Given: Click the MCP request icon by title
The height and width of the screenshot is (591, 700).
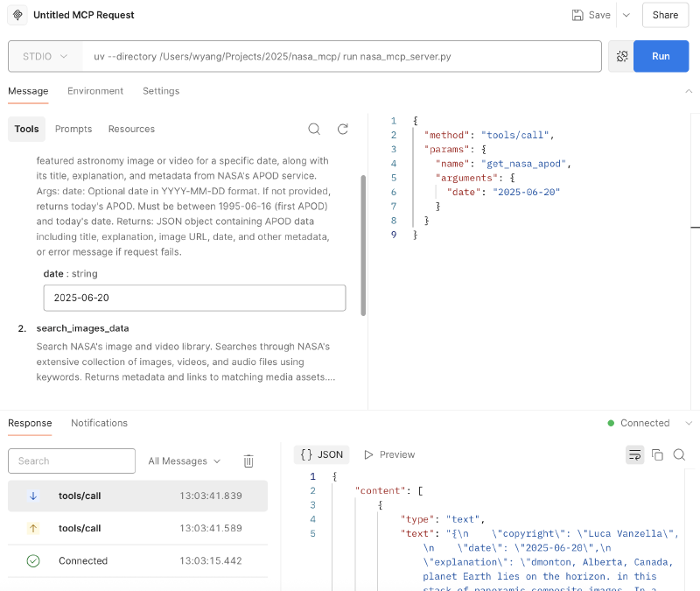Looking at the screenshot, I should (x=17, y=15).
